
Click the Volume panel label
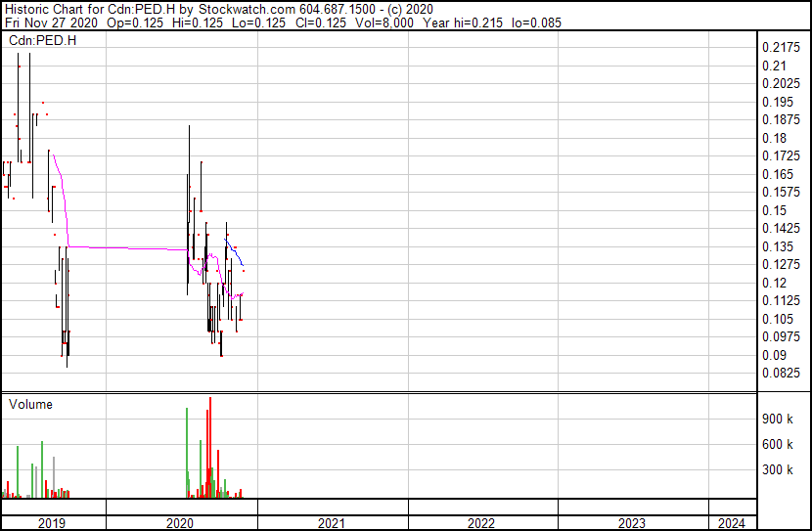[30, 404]
